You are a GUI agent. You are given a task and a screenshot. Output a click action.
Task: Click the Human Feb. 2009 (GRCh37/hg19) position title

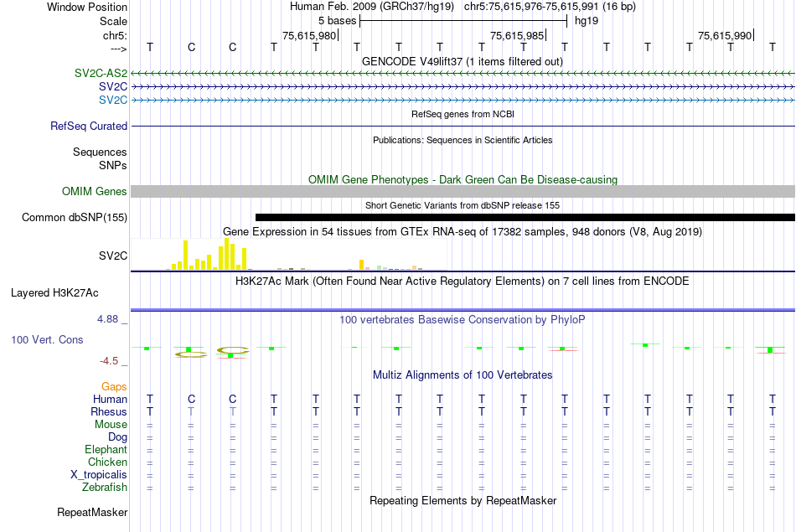pyautogui.click(x=374, y=7)
